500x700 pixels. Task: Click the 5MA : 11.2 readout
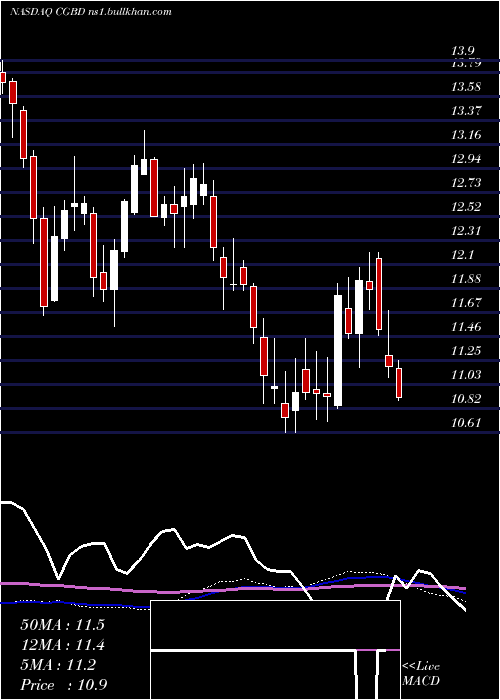tap(58, 666)
